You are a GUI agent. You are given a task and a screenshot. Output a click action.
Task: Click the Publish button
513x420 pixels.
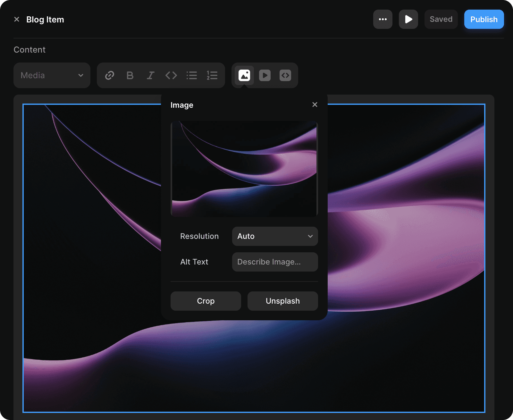(484, 19)
